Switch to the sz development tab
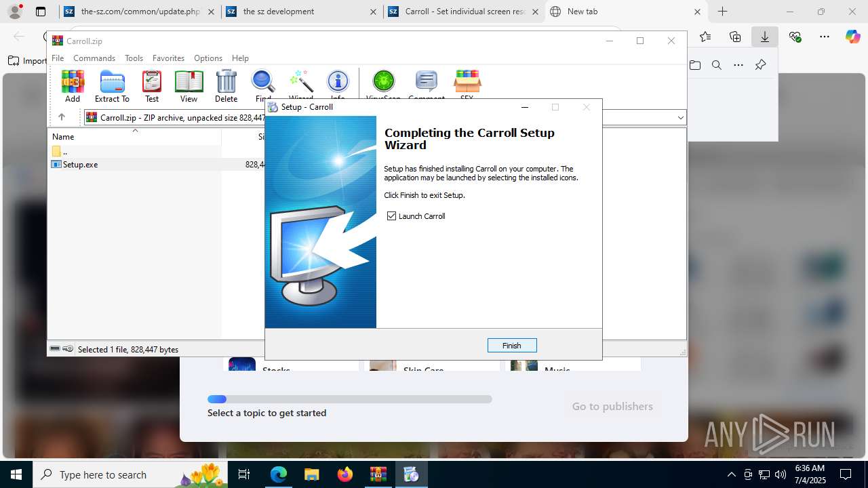Screen dimensions: 868x488 pos(301,12)
